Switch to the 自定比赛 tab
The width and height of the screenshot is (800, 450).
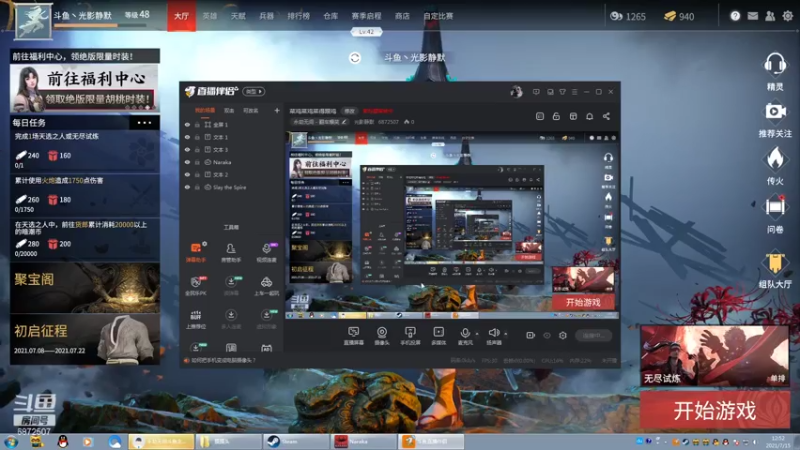tap(438, 16)
